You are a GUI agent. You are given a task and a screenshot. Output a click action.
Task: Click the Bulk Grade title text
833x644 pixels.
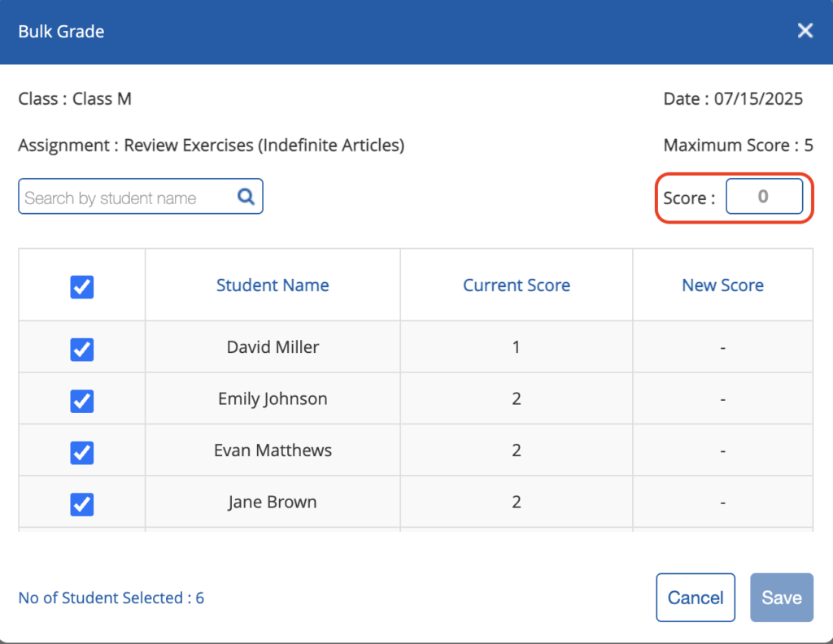pyautogui.click(x=61, y=32)
